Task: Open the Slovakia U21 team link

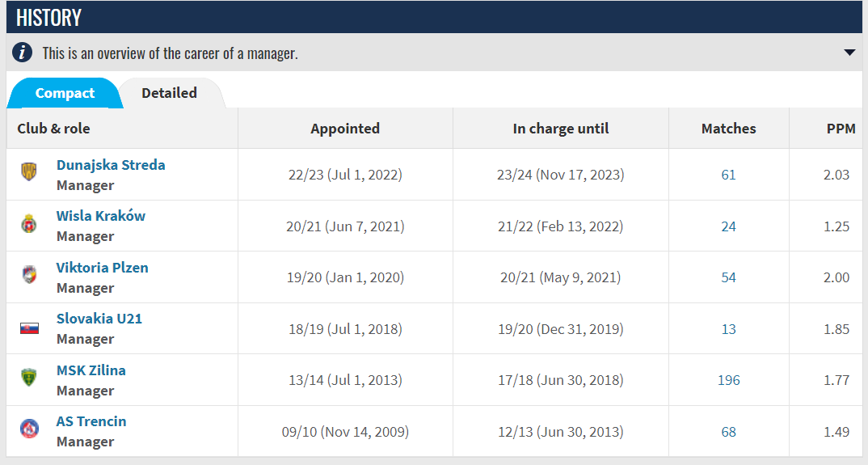Action: click(99, 319)
